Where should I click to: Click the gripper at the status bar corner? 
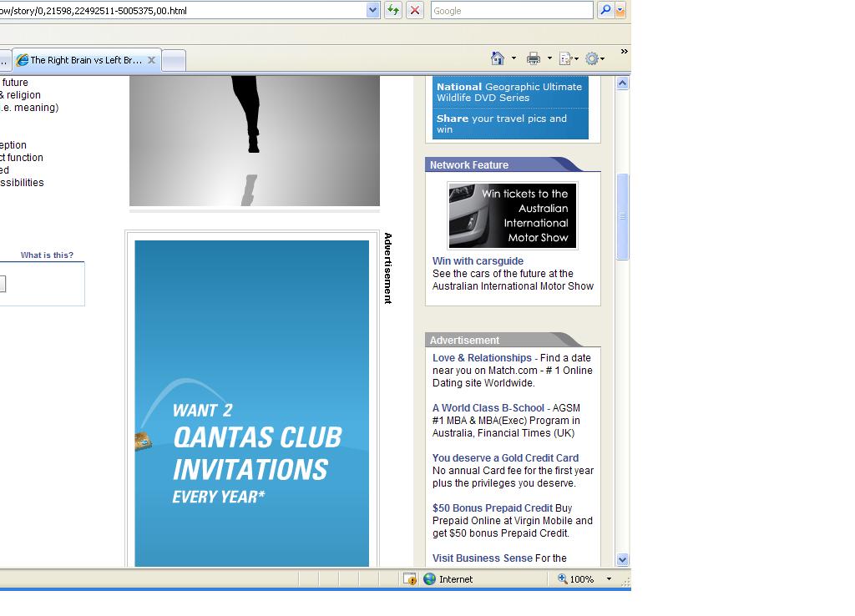coord(626,582)
